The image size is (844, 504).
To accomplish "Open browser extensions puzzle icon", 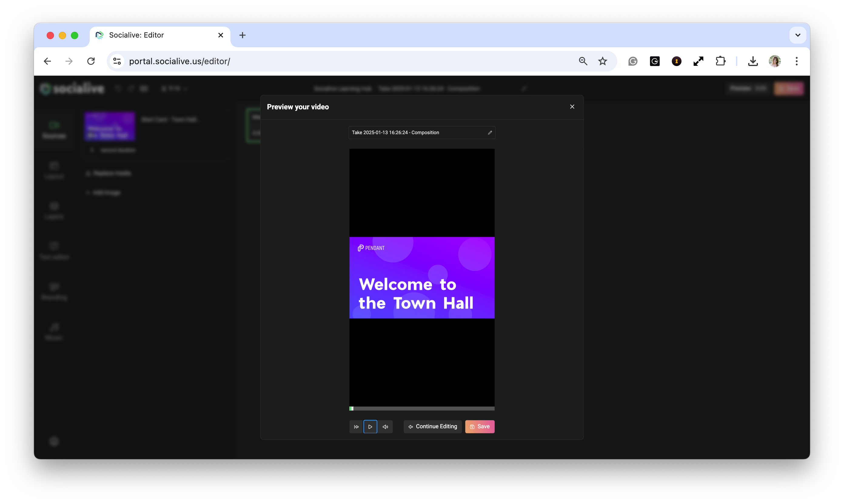I will [720, 61].
